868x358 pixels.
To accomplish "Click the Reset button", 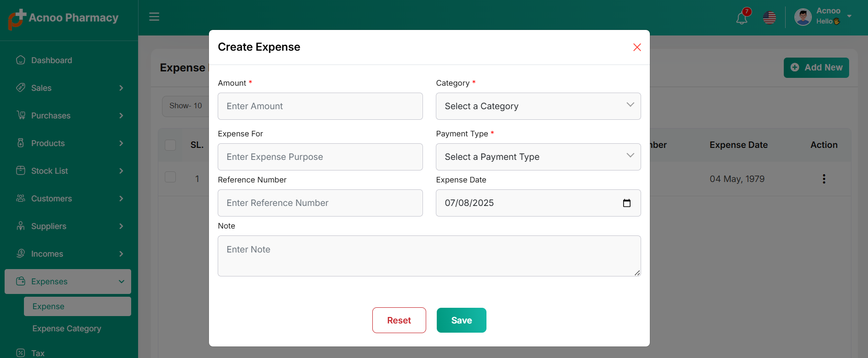I will coord(399,320).
